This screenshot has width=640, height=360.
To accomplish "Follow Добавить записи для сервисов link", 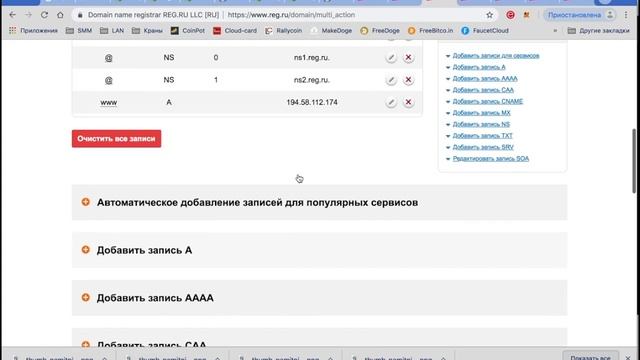I will tap(496, 56).
